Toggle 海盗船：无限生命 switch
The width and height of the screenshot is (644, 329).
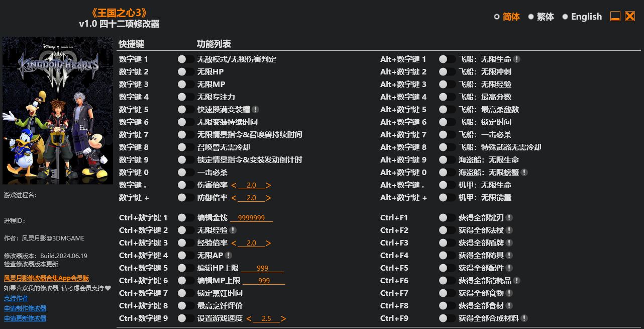coord(447,160)
